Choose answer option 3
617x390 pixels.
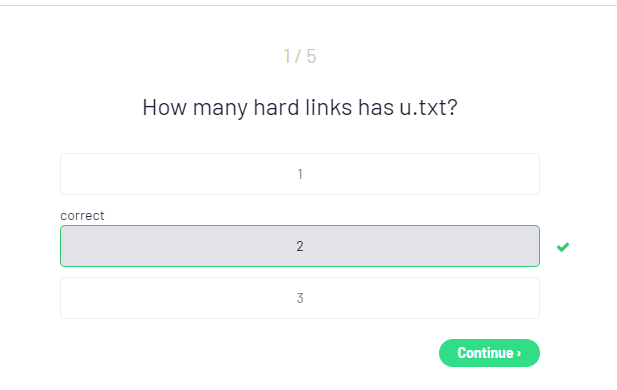[300, 298]
